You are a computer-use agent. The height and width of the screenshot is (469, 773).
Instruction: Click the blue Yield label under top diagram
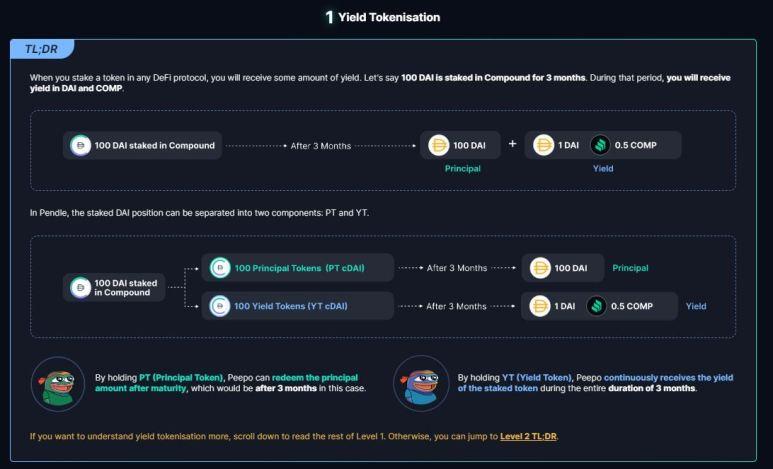point(603,169)
